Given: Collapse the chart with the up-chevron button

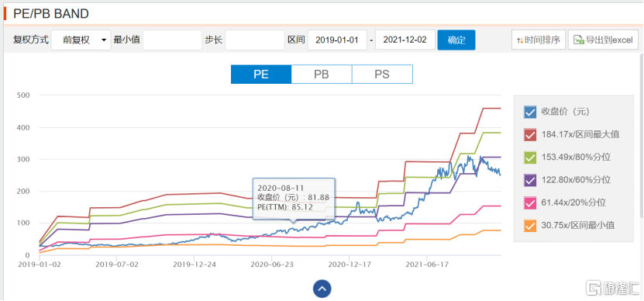Looking at the screenshot, I should coord(322,289).
